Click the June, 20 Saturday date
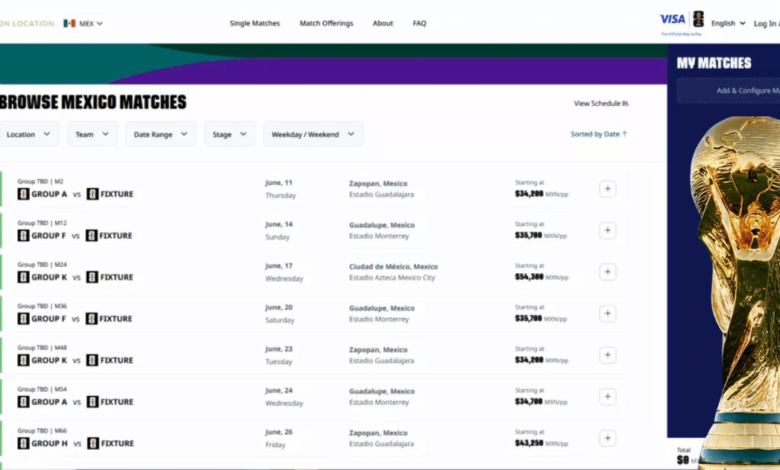 280,314
